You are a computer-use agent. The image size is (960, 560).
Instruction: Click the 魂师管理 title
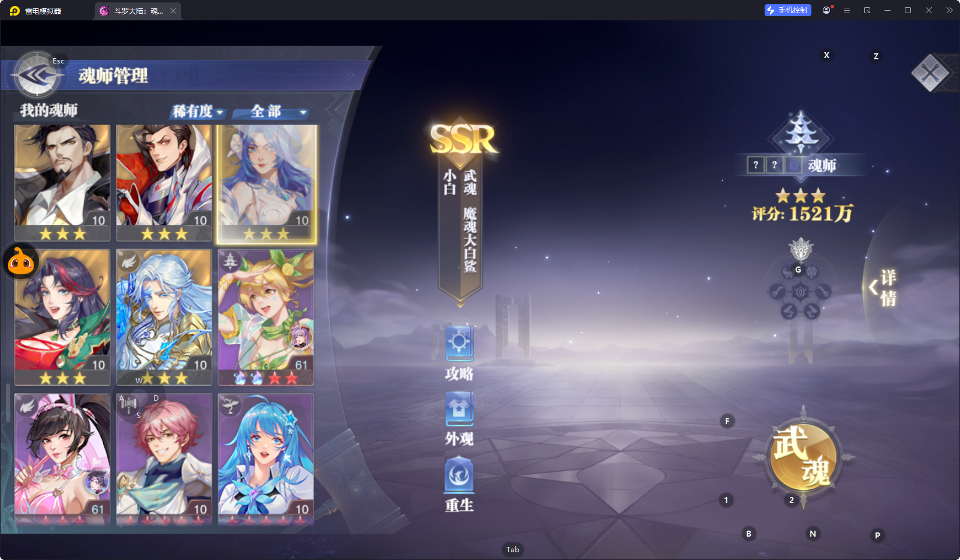pos(113,76)
